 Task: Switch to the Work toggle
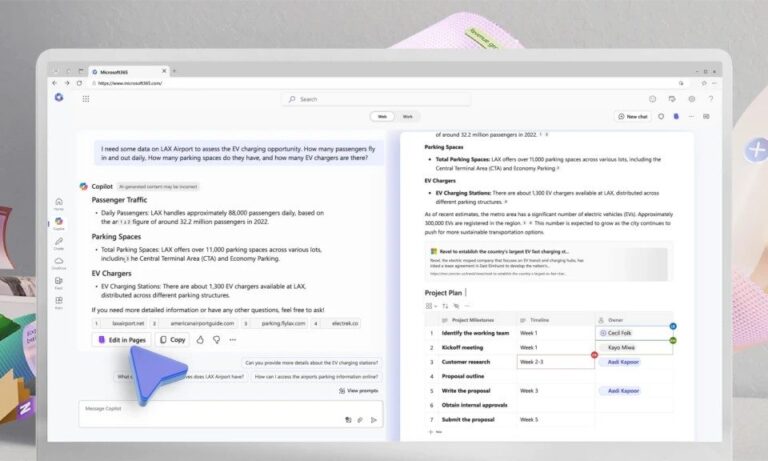pyautogui.click(x=408, y=117)
